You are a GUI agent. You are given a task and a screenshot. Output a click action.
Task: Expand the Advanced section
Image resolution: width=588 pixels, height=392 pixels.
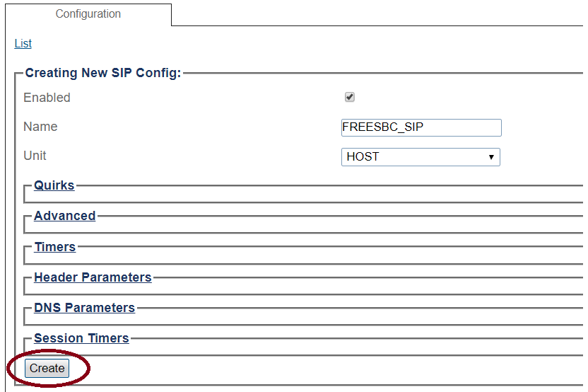click(x=64, y=216)
